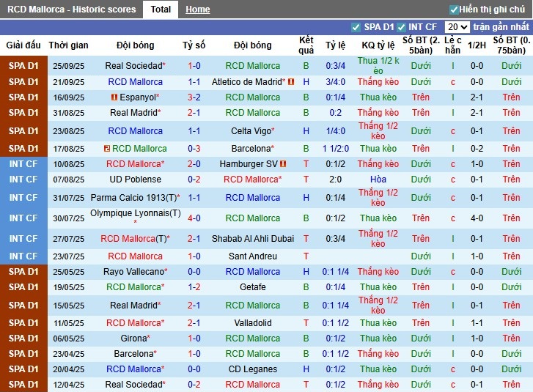This screenshot has height=392, width=533.
Task: Toggle the 'Hiển thị ghi chú' checkbox
Action: pos(454,10)
